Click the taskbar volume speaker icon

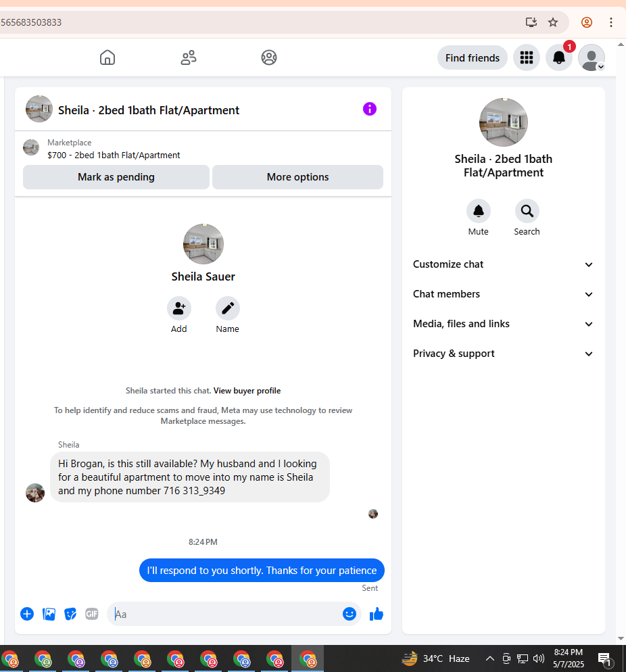click(539, 658)
